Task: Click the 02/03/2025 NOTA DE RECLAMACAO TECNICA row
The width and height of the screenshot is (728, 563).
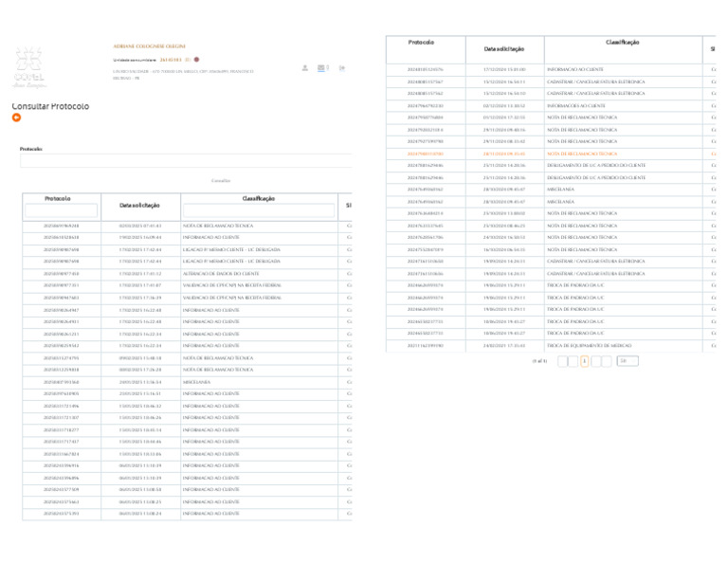Action: pyautogui.click(x=187, y=226)
